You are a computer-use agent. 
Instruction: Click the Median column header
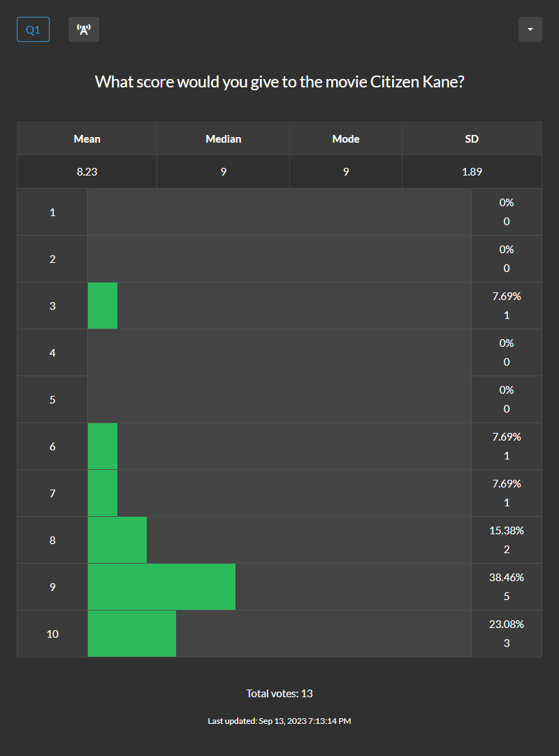click(223, 138)
